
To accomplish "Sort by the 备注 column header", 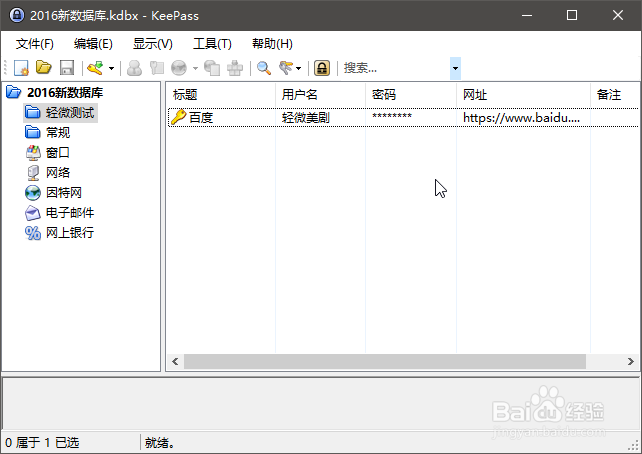I will 614,95.
